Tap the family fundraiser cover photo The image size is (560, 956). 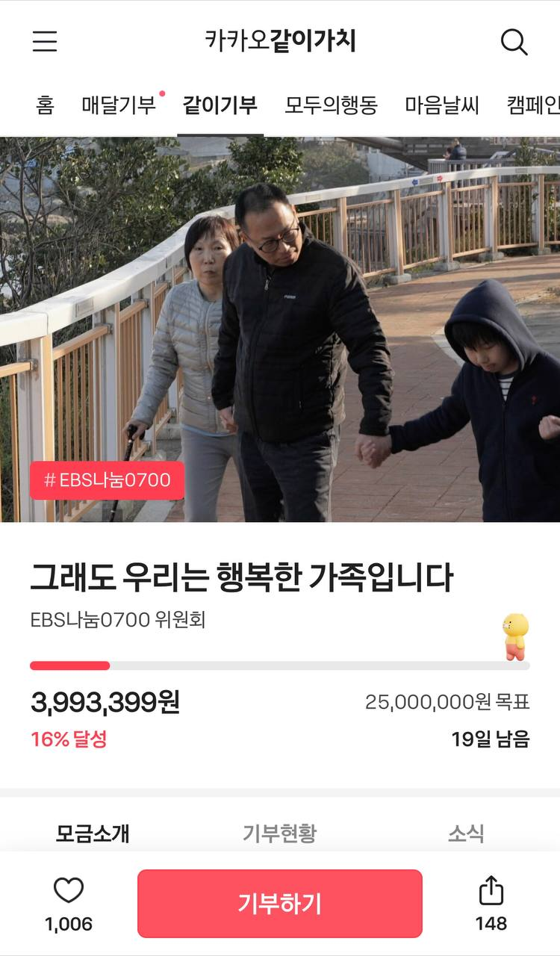[x=280, y=329]
